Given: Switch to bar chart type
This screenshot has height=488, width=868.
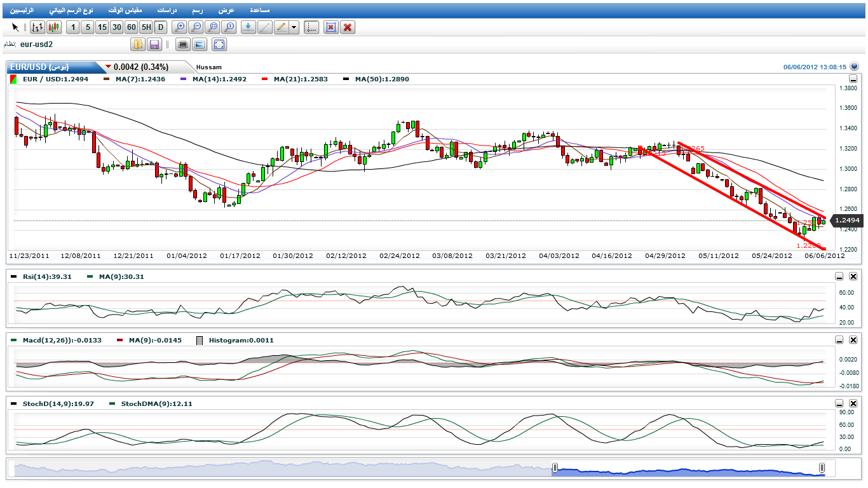Looking at the screenshot, I should [37, 27].
